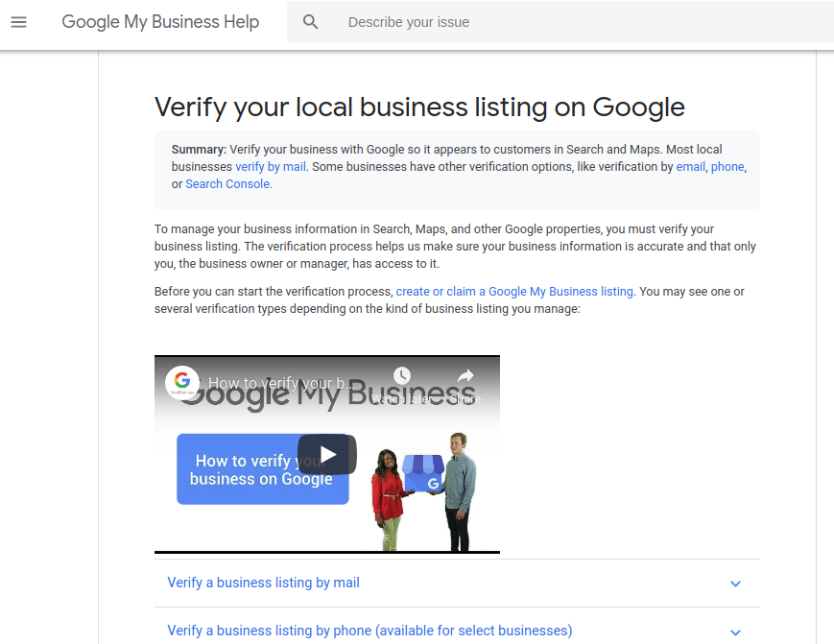Follow the 'verify by mail' link

tap(271, 166)
